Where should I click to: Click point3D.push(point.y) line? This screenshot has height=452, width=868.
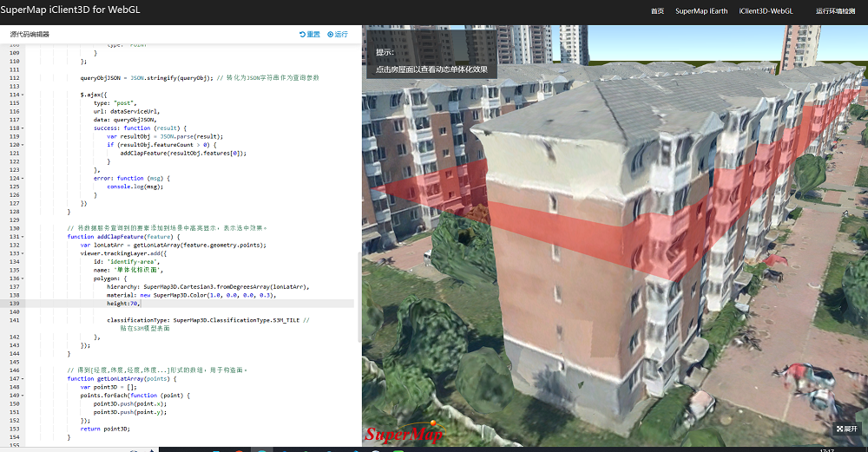(x=130, y=412)
